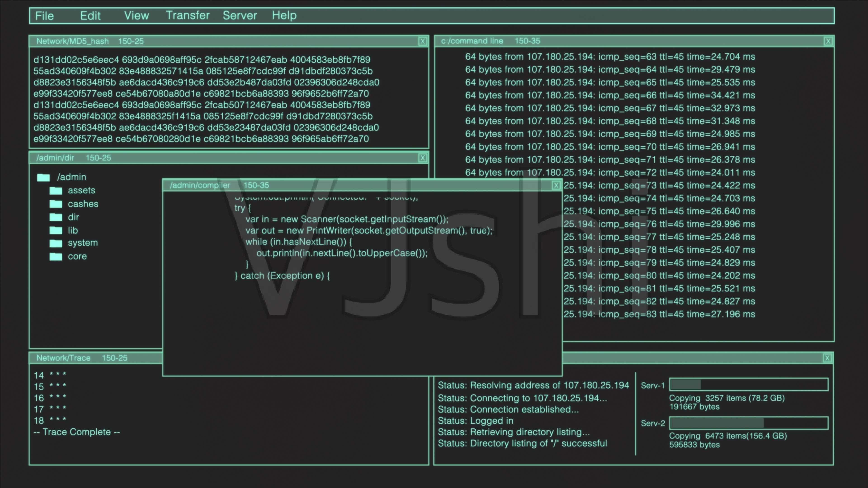Select the cashes folder name

[x=83, y=204]
